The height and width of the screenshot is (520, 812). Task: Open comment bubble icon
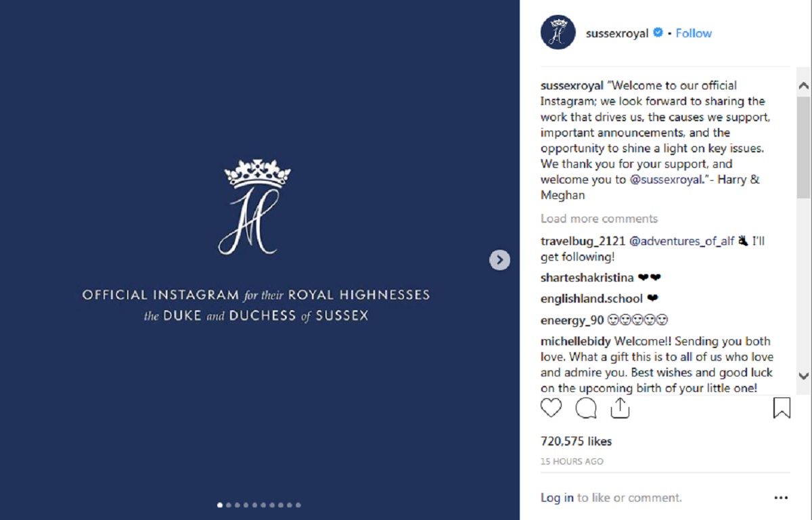pos(586,408)
